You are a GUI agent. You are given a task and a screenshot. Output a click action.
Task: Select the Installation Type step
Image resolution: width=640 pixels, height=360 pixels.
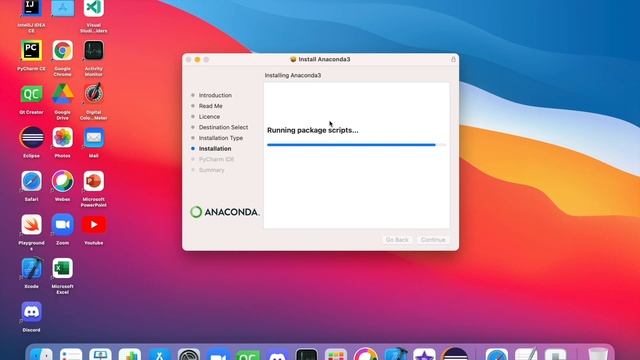click(221, 138)
